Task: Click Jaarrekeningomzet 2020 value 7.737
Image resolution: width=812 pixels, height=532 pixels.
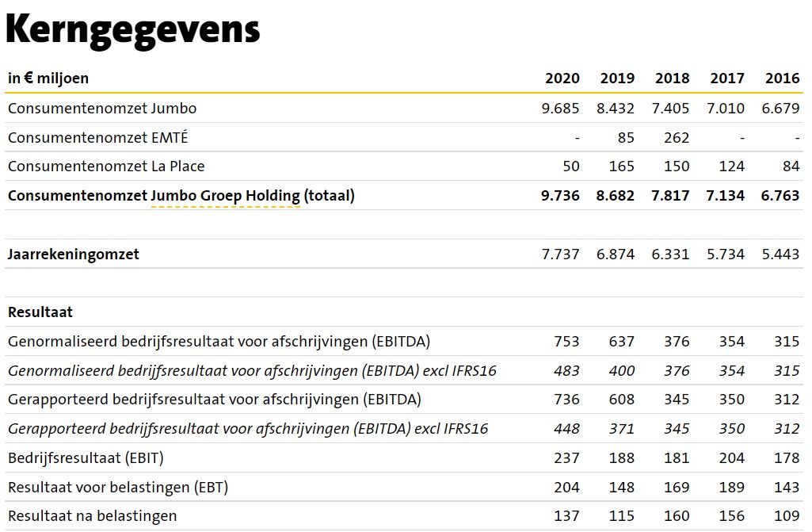Action: (x=560, y=255)
